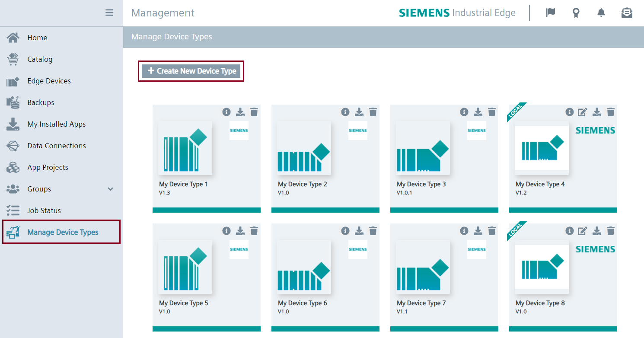Select My Device Type 2 thumbnail image
The height and width of the screenshot is (338, 644).
coord(304,148)
